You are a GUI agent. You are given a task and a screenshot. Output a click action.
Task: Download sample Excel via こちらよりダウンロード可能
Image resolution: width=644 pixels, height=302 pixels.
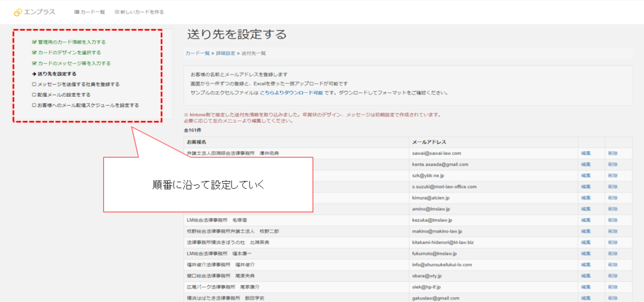[291, 92]
